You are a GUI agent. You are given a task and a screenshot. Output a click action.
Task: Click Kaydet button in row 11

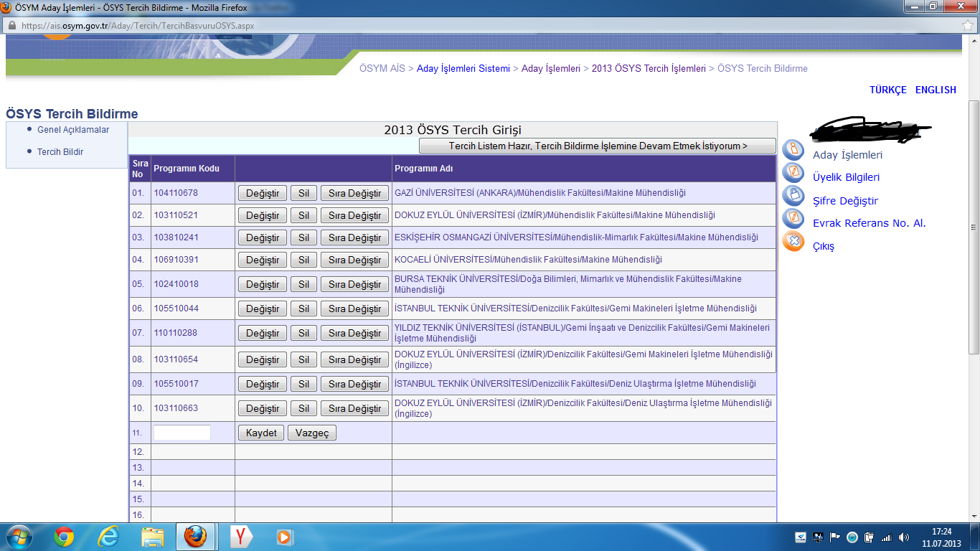[x=261, y=433]
